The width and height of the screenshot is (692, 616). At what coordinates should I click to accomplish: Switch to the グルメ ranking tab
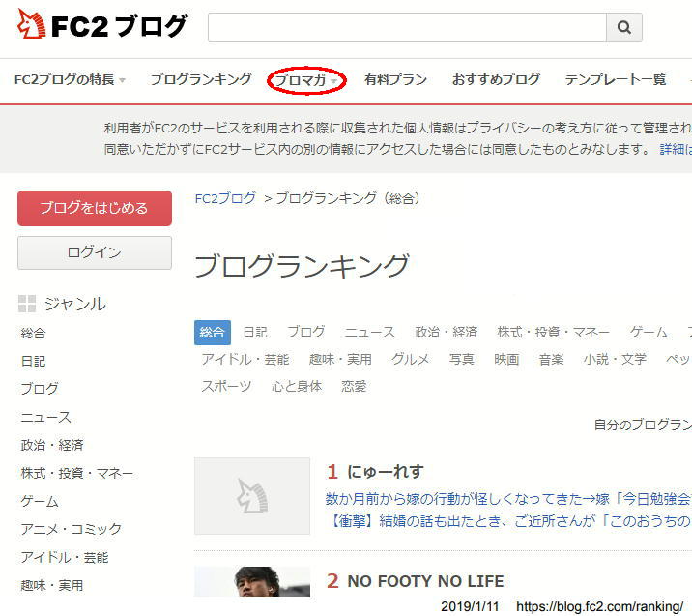411,360
